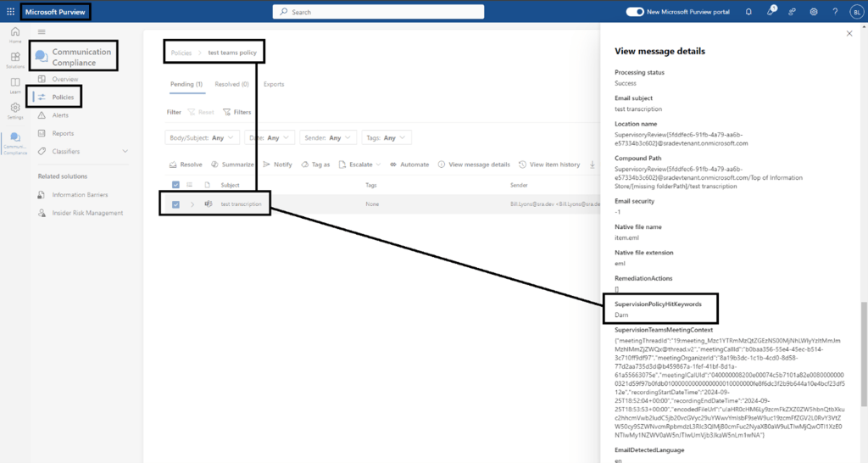Expand the Classifiers navigation item

tap(125, 151)
